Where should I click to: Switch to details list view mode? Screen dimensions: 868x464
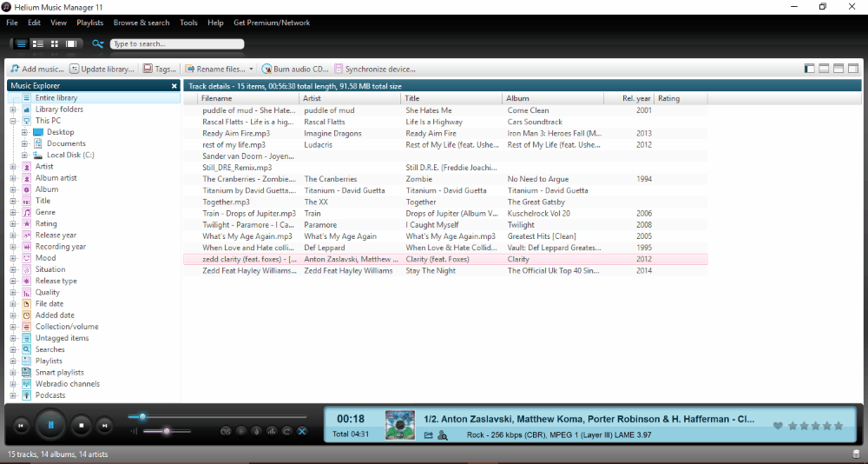pyautogui.click(x=21, y=43)
